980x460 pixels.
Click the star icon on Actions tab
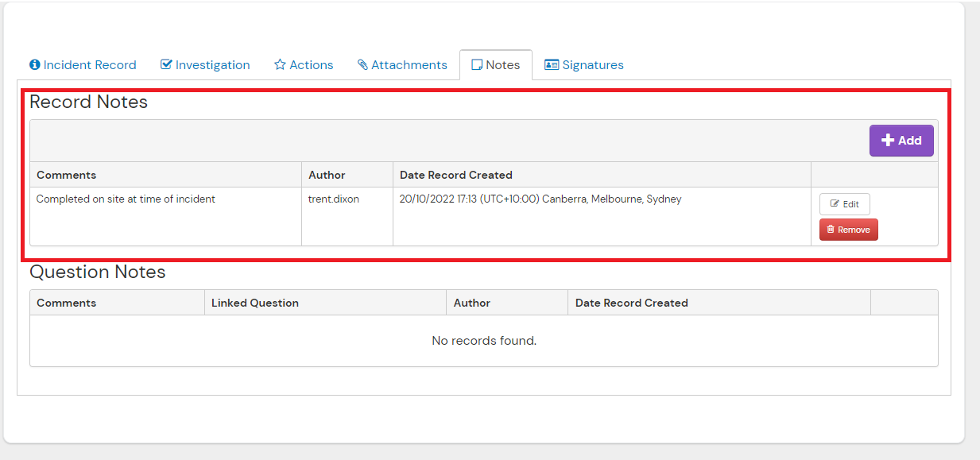pyautogui.click(x=280, y=65)
